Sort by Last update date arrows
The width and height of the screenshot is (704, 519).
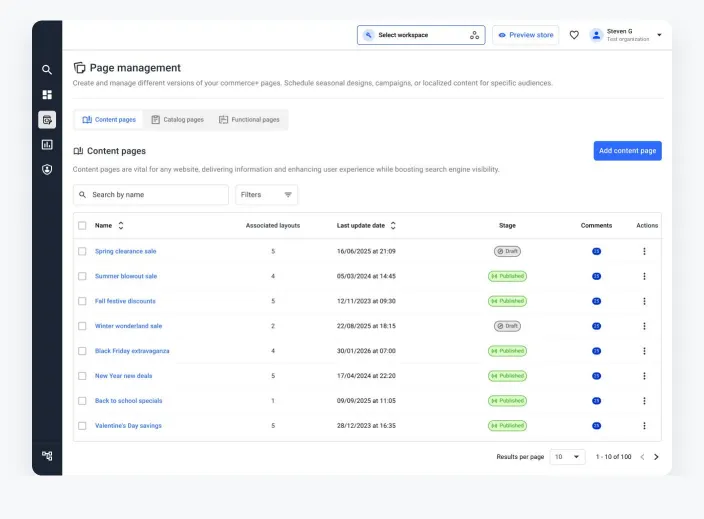393,225
